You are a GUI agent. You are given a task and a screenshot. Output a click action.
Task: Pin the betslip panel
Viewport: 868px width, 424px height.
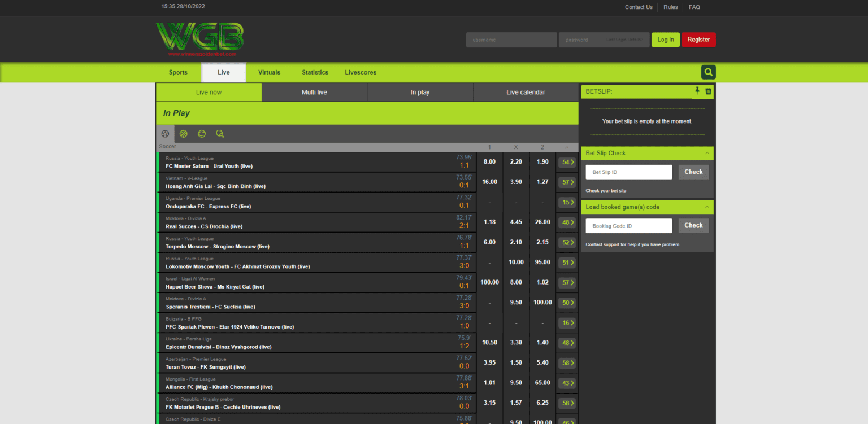697,91
